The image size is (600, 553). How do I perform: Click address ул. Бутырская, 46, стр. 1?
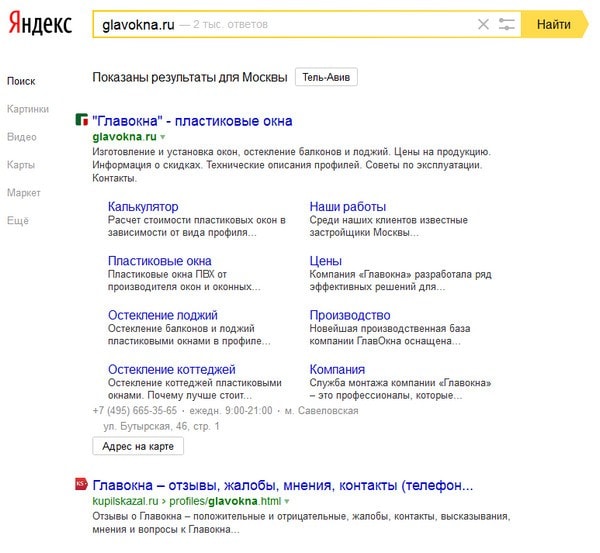pos(161,427)
